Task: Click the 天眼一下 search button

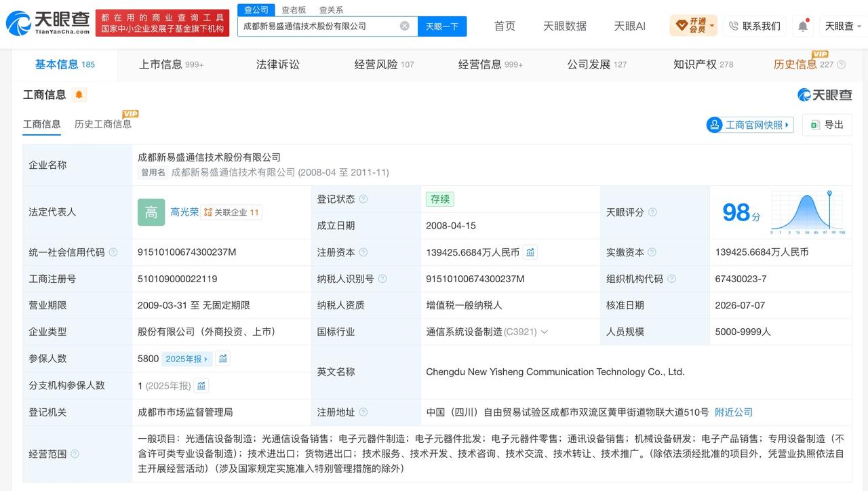Action: 442,26
